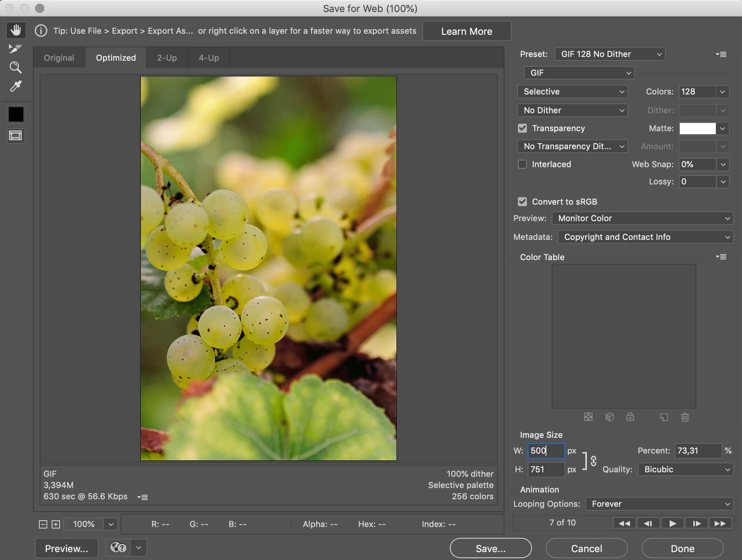Image resolution: width=742 pixels, height=560 pixels.
Task: Expand the Quality Bicubic dropdown
Action: tap(685, 469)
